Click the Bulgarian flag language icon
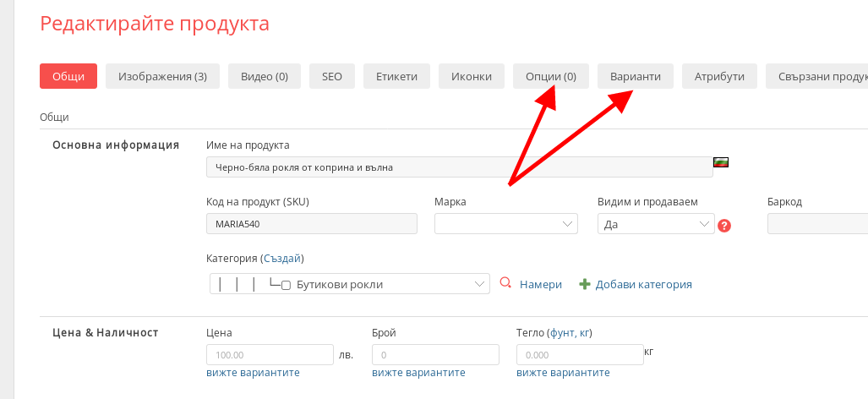Viewport: 868px width, 399px height. 721,162
